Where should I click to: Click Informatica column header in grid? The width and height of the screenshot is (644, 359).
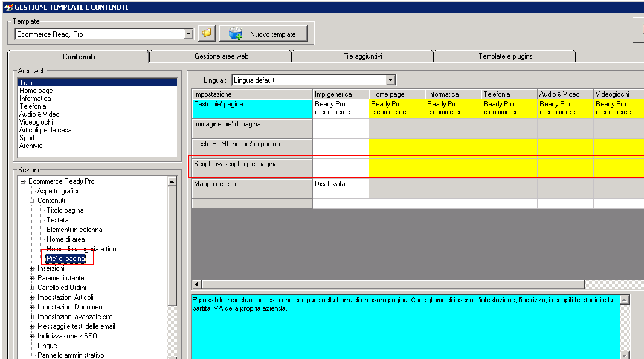tap(453, 94)
